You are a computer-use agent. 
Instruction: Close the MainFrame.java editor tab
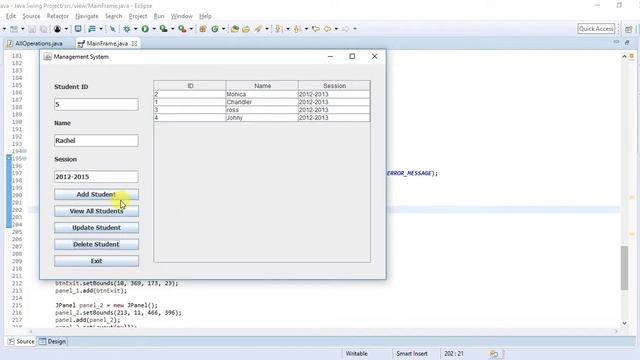[x=134, y=43]
